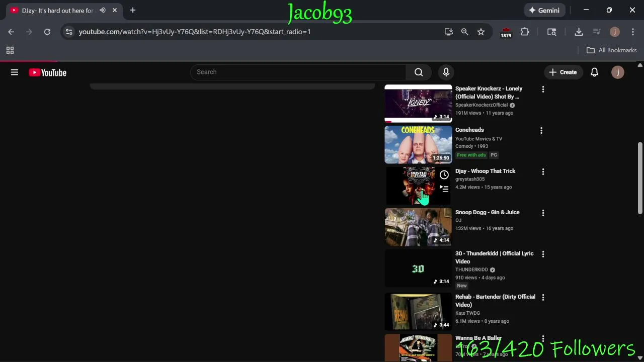Reload the YouTube page

(x=47, y=32)
